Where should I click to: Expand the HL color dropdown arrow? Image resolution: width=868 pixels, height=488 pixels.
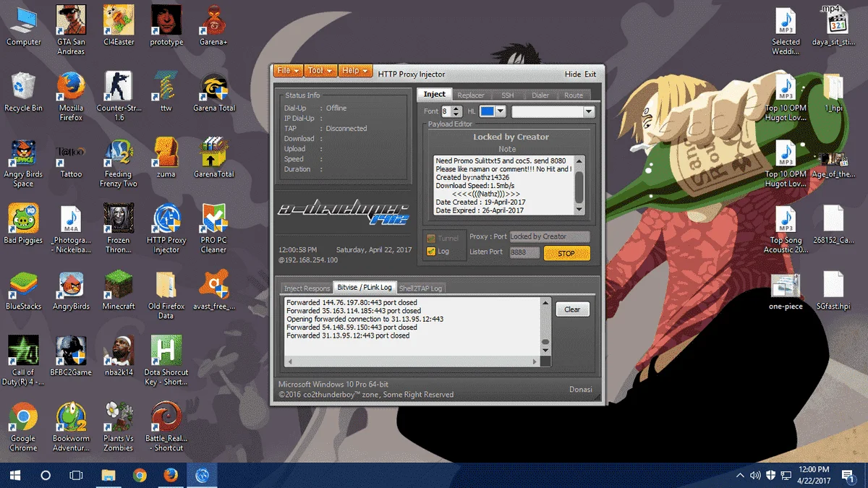500,111
